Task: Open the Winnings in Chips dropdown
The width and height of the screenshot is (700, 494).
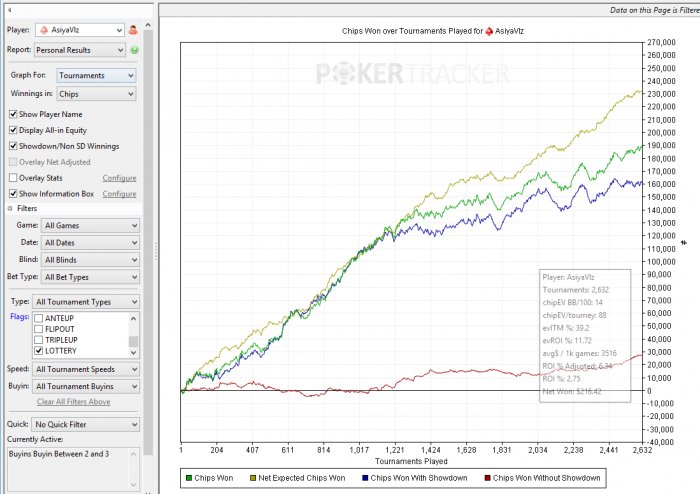Action: (x=95, y=94)
